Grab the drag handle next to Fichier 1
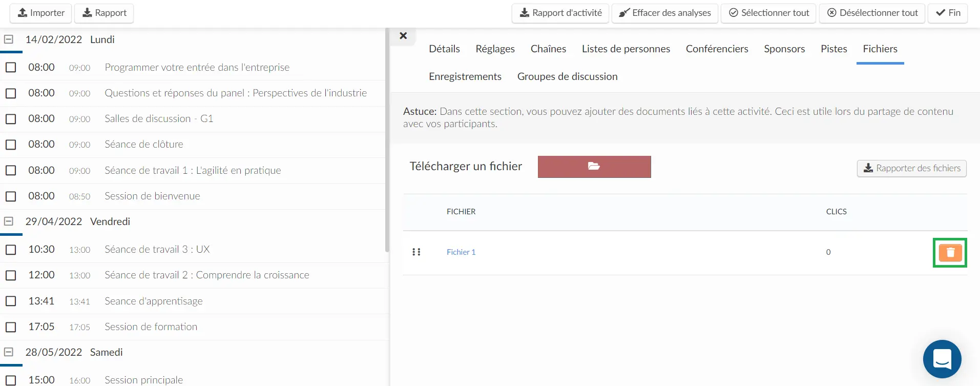 click(416, 252)
